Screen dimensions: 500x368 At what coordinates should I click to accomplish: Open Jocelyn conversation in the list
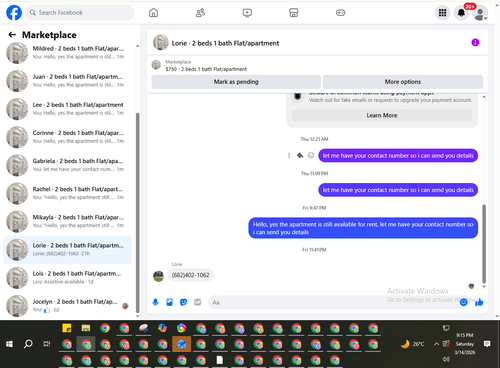pyautogui.click(x=67, y=306)
